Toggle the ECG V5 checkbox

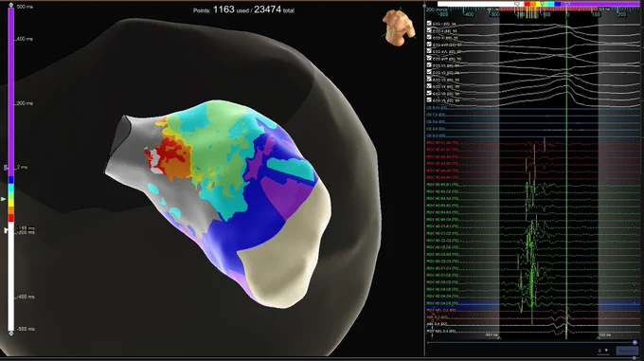[429, 93]
